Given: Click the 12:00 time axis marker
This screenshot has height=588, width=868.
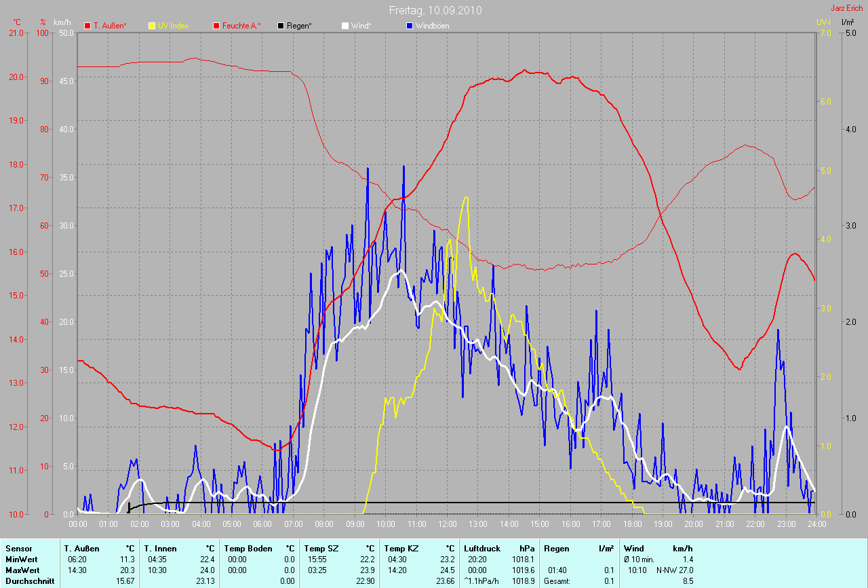Looking at the screenshot, I should coord(448,524).
